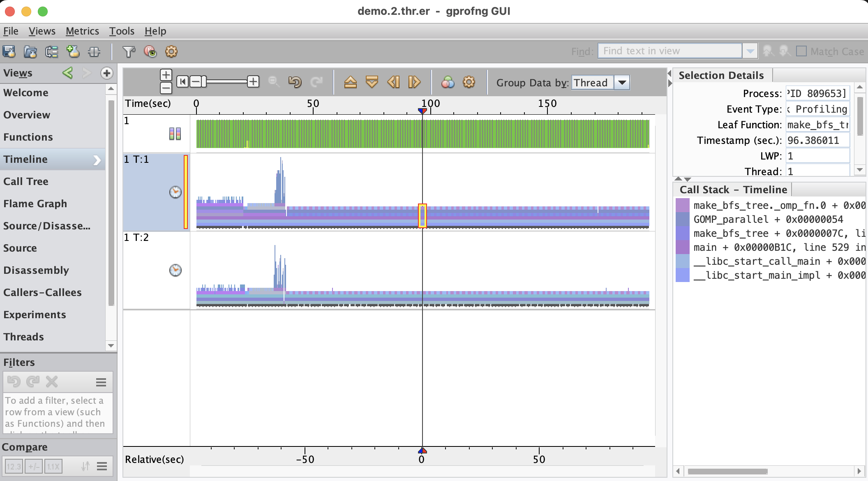The width and height of the screenshot is (868, 481).
Task: Open the Tools menu
Action: (122, 31)
